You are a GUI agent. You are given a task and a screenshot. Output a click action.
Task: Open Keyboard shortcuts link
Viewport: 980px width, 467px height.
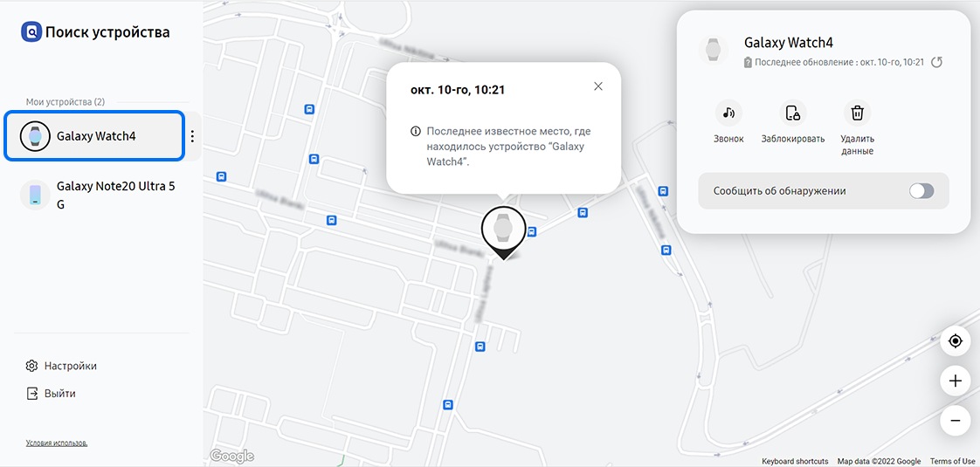(x=795, y=462)
